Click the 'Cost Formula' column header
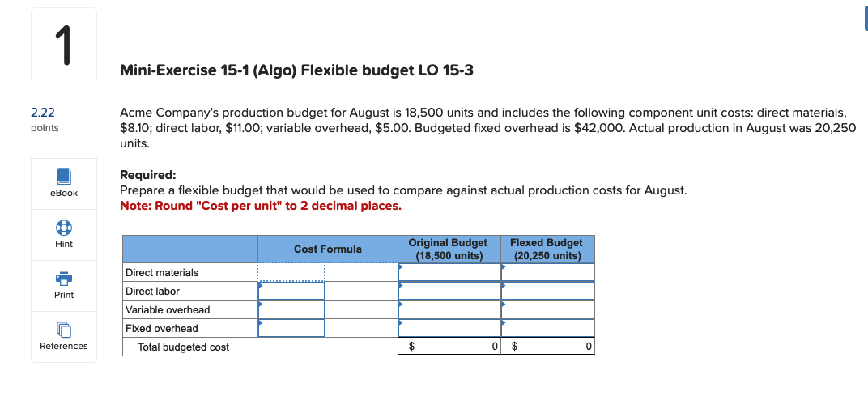 (x=328, y=249)
